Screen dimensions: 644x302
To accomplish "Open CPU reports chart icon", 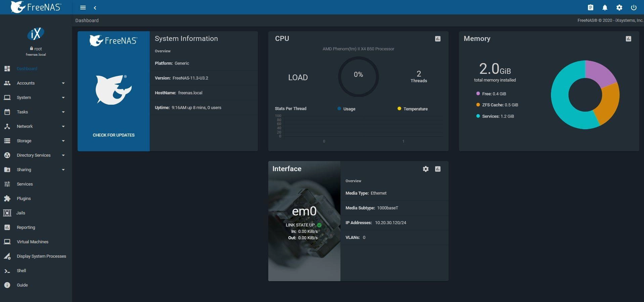I will tap(438, 39).
